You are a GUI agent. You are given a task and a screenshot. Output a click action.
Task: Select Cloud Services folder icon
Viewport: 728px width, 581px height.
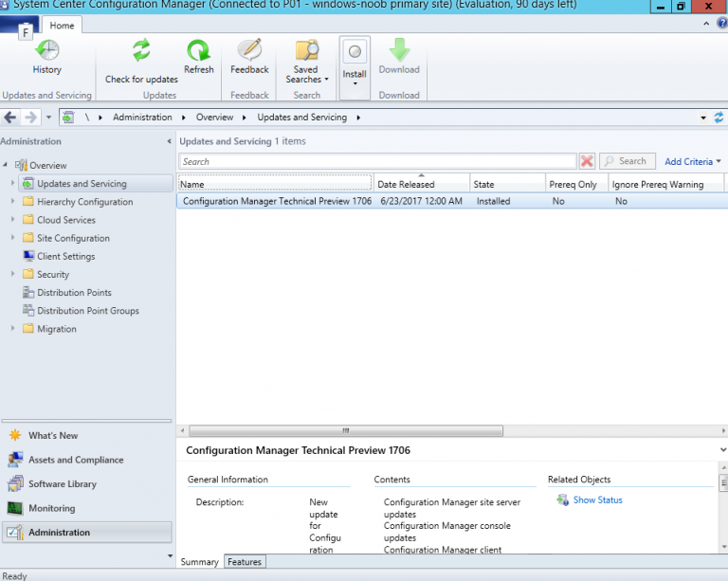click(x=28, y=220)
